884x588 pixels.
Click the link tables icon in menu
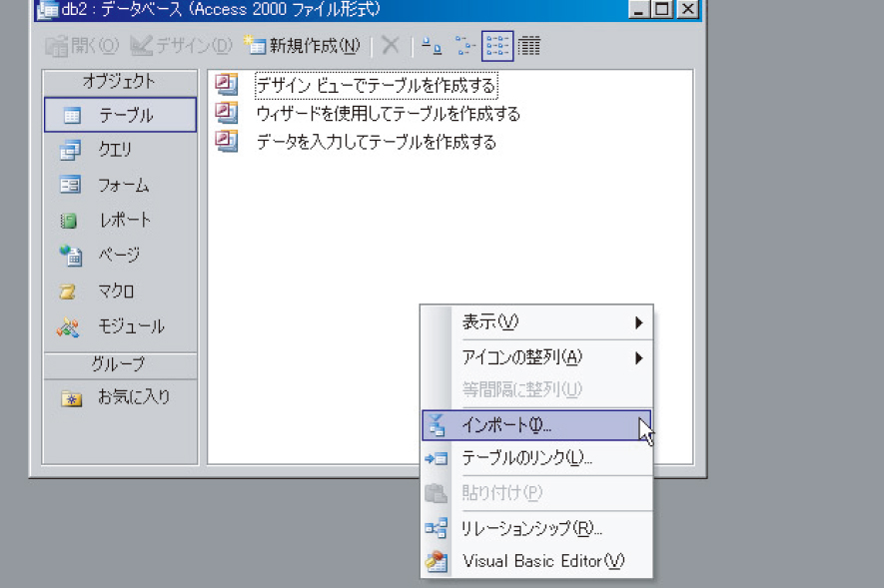(x=436, y=458)
